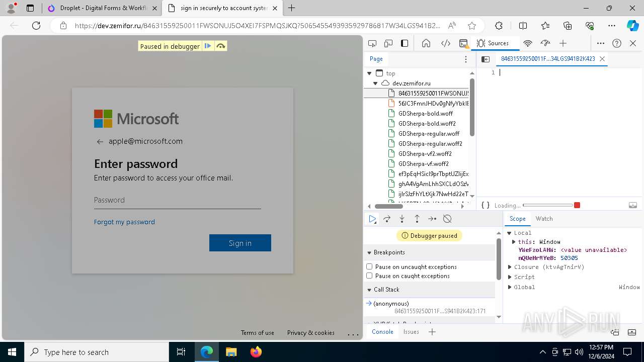This screenshot has width=644, height=362.
Task: Open the Inspect element picker tool
Action: [x=372, y=43]
